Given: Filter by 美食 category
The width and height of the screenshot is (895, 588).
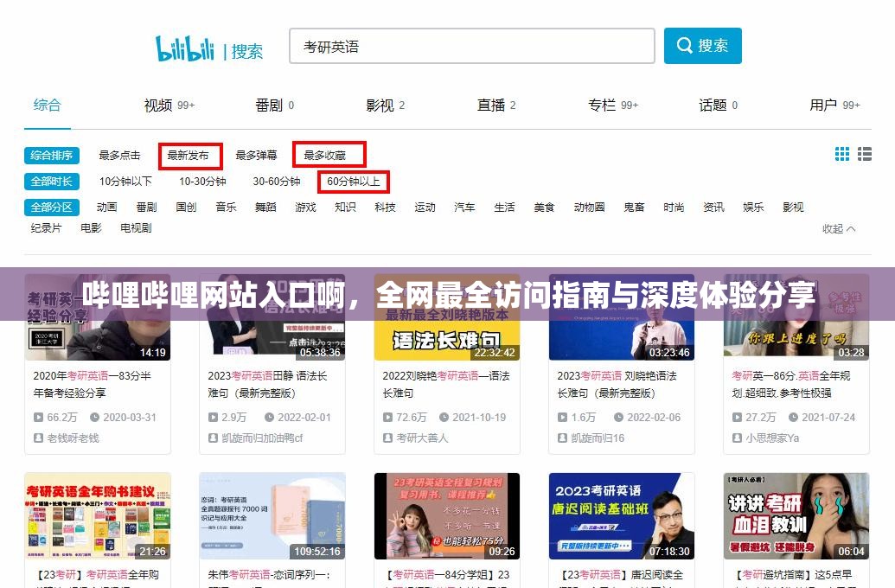Looking at the screenshot, I should (x=544, y=208).
